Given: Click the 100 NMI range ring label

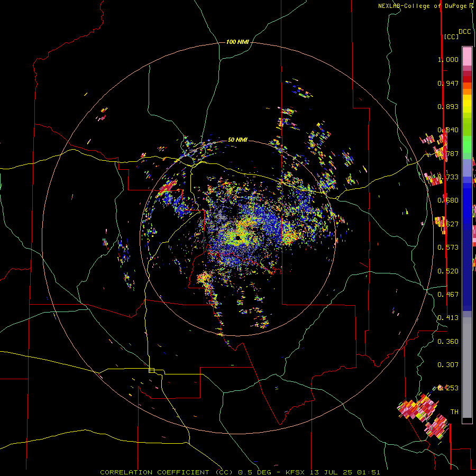Looking at the screenshot, I should (237, 42).
